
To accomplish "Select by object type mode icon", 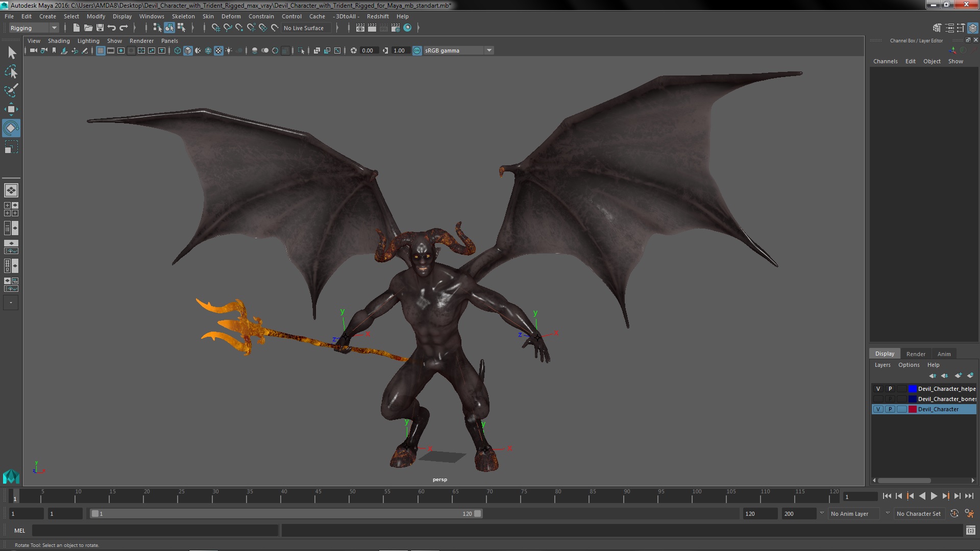I will (x=169, y=28).
